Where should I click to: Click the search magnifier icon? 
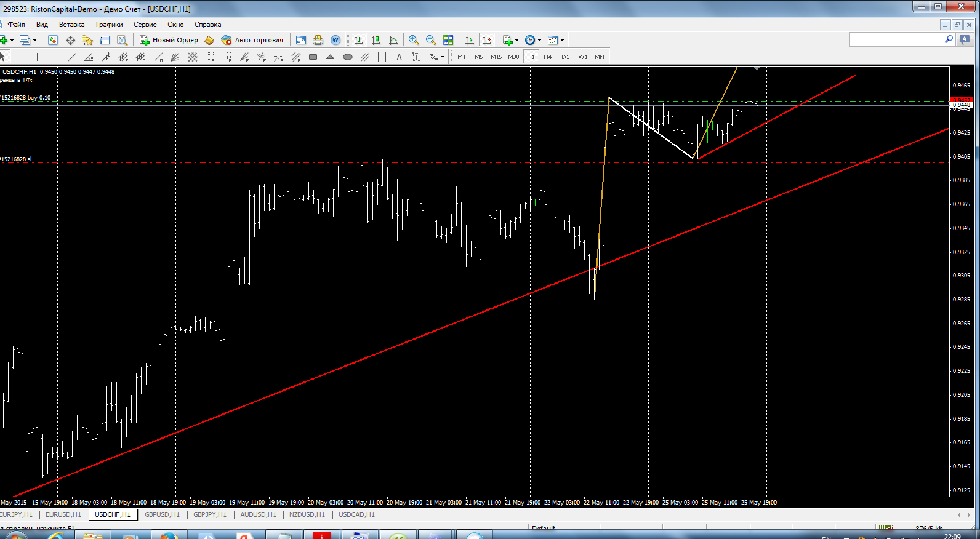[949, 39]
